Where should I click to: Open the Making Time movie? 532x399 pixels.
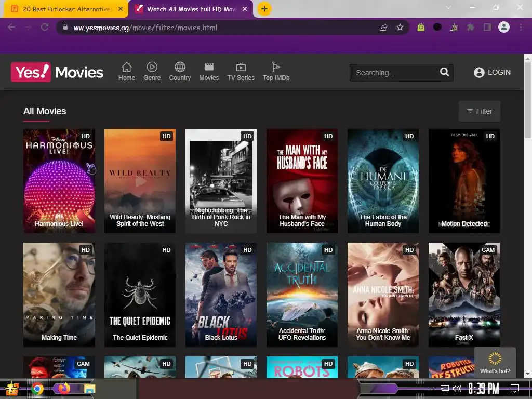tap(59, 295)
